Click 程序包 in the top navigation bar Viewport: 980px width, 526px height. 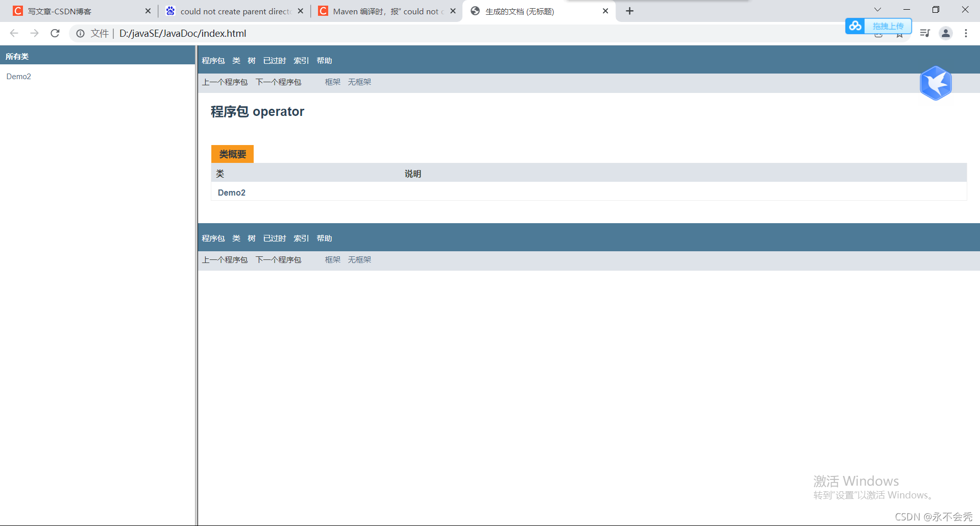[213, 61]
